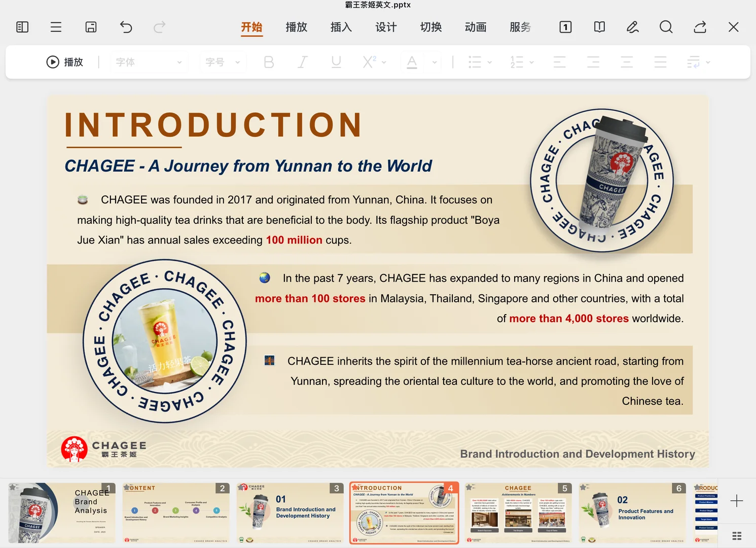Click the font color A icon
Viewport: 756px width, 548px height.
(412, 62)
